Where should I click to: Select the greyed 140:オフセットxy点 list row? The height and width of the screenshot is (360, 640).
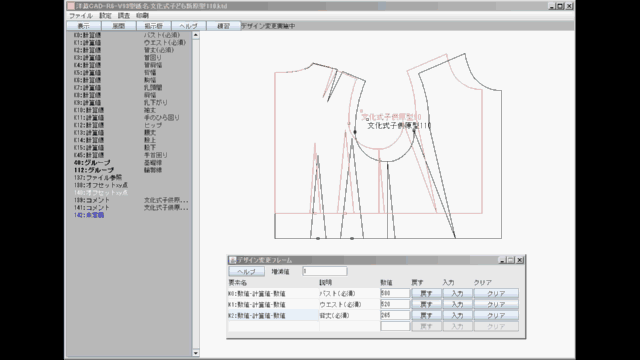tap(129, 193)
